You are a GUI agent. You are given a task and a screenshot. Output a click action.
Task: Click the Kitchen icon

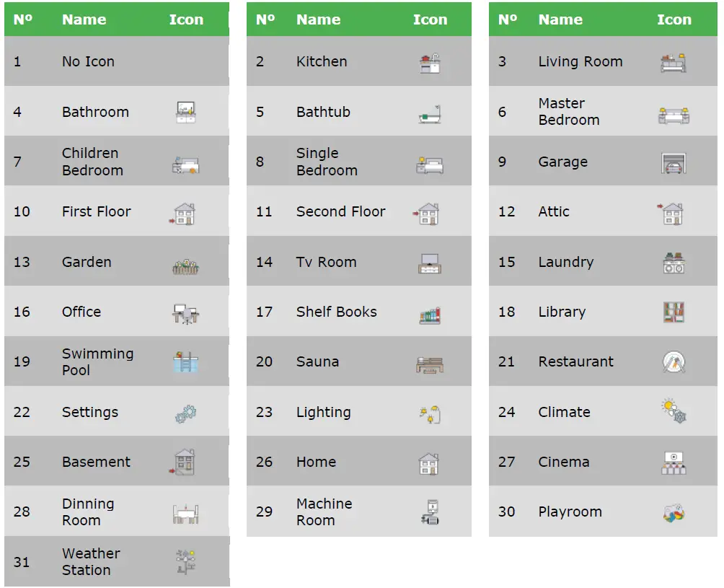430,63
